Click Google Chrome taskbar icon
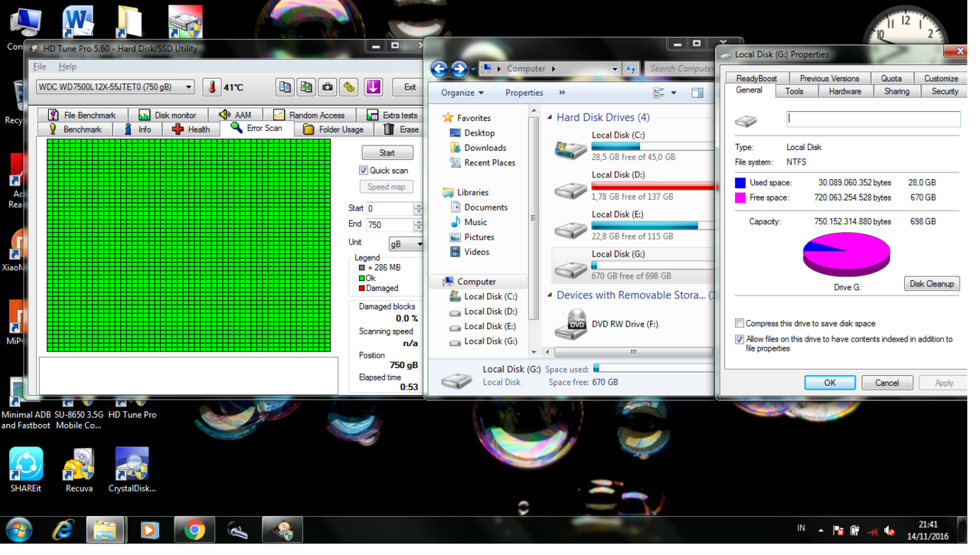The width and height of the screenshot is (980, 555). (194, 530)
